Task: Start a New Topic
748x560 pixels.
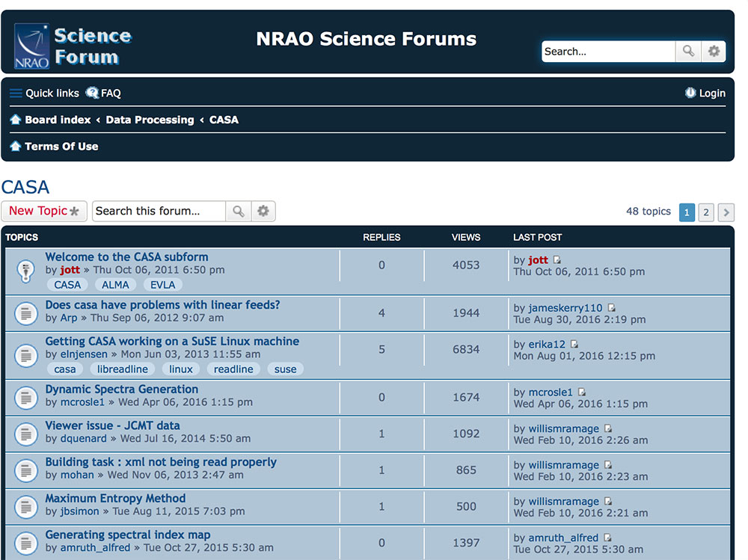Action: coord(43,212)
